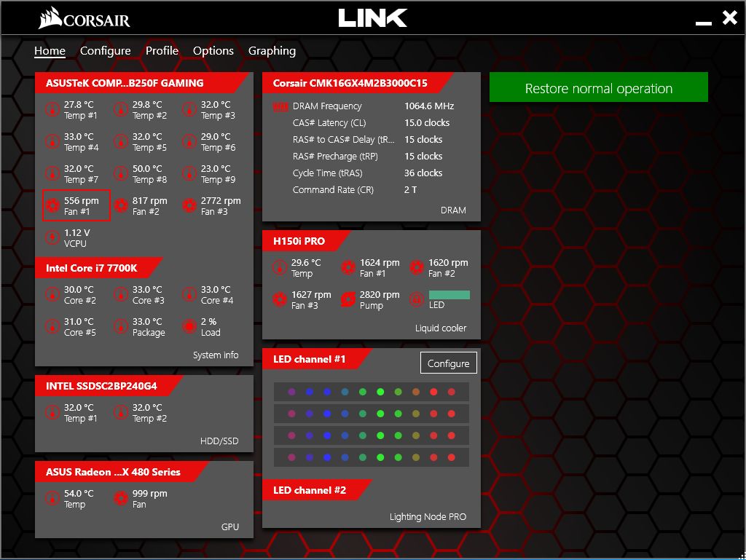Click the Radeon GPU Temp icon

[x=52, y=499]
